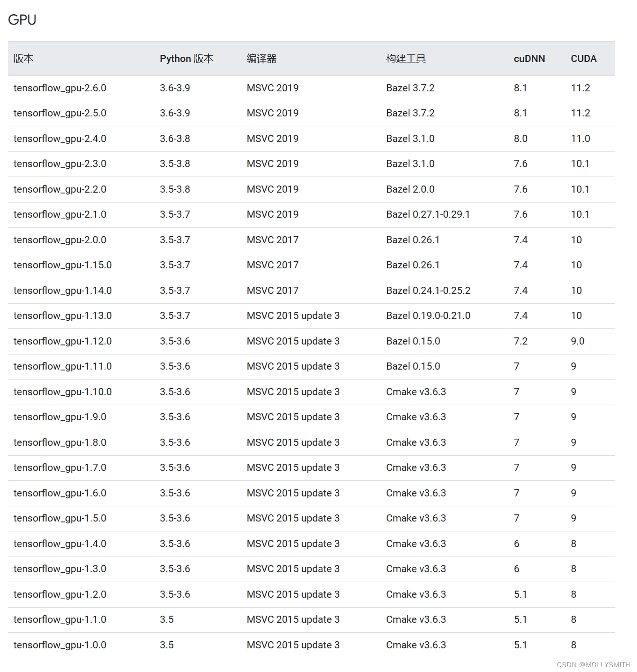Select the tensorflow_gpu-1.6.0 cell
The width and height of the screenshot is (637, 672).
[60, 493]
